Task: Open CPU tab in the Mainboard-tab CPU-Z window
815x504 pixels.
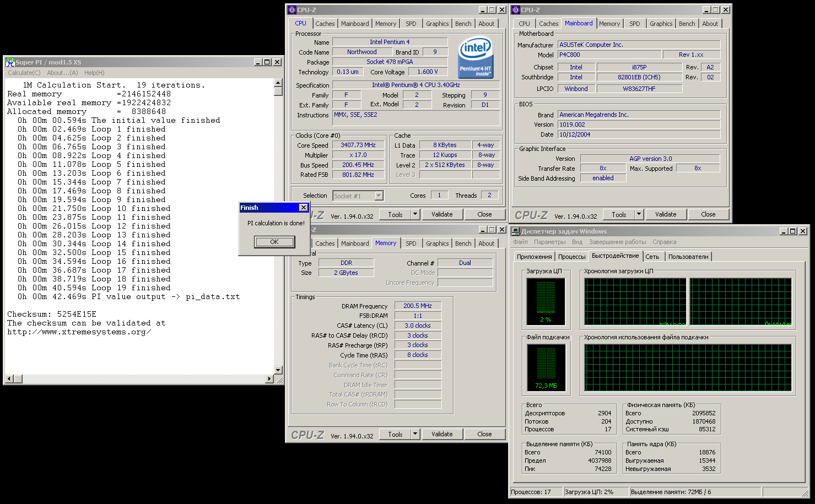Action: (525, 24)
